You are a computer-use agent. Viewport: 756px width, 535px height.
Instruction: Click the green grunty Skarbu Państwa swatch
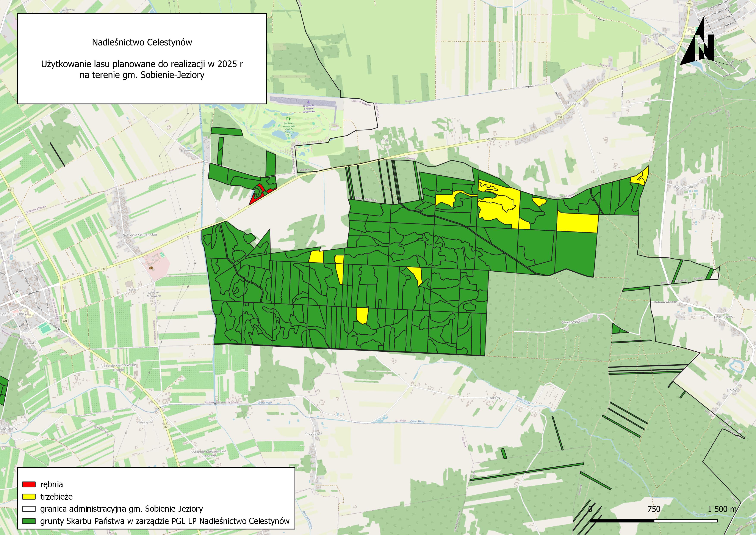click(x=29, y=521)
